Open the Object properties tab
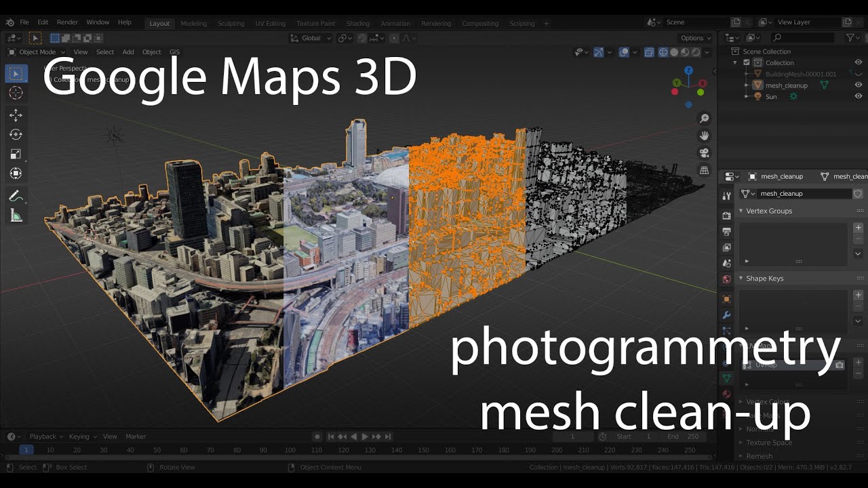The width and height of the screenshot is (868, 488). tap(726, 299)
